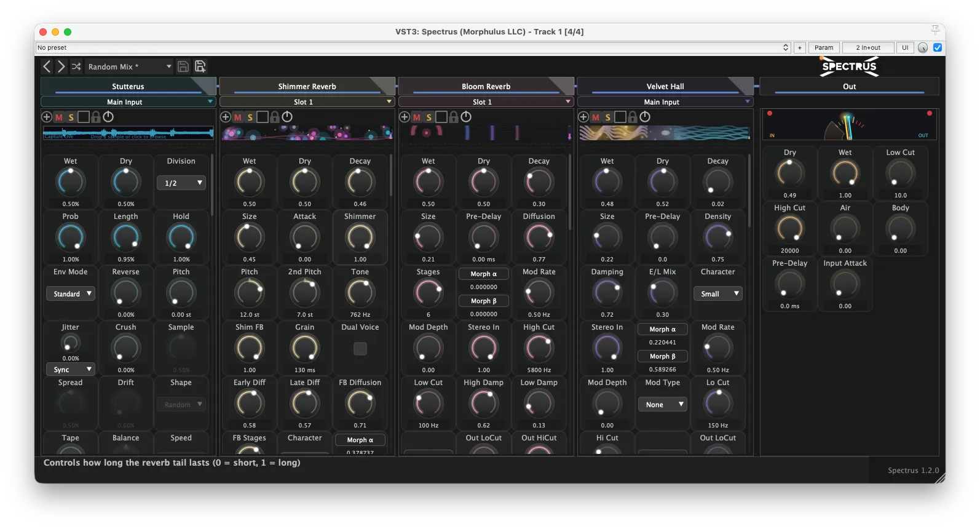Open the No preset host dropdown
This screenshot has width=980, height=529.
coord(413,47)
